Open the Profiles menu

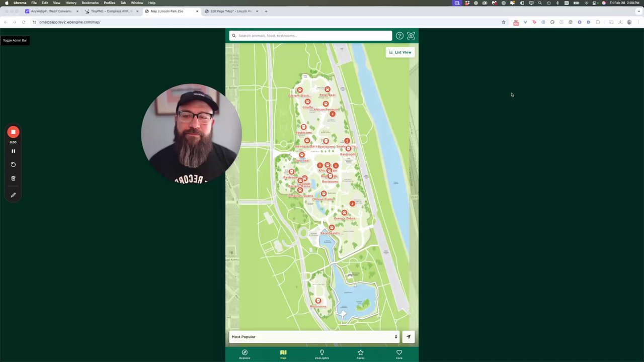[109, 3]
